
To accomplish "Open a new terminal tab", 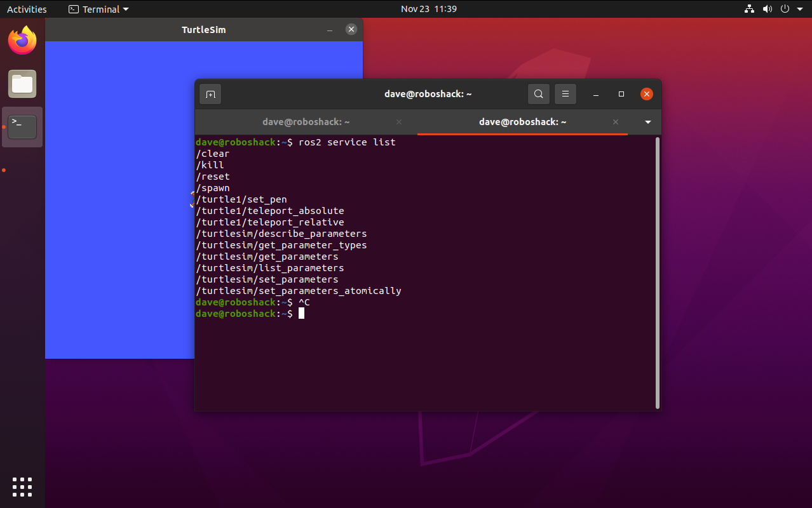I will [210, 94].
